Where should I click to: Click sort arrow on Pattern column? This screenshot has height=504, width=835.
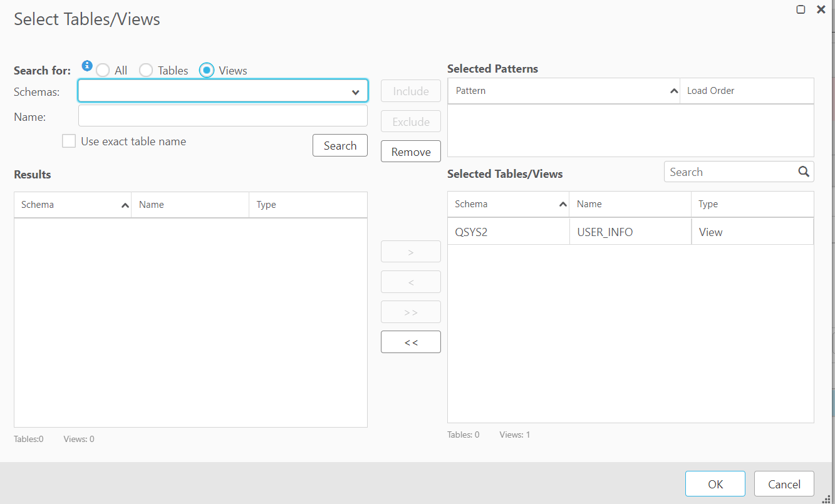point(673,91)
